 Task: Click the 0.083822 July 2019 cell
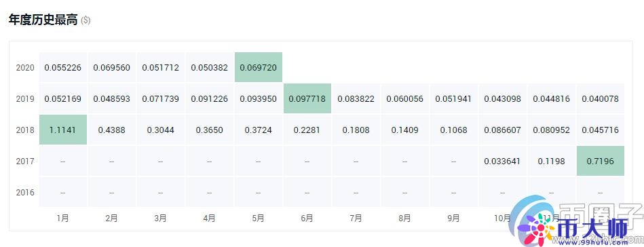(x=356, y=98)
